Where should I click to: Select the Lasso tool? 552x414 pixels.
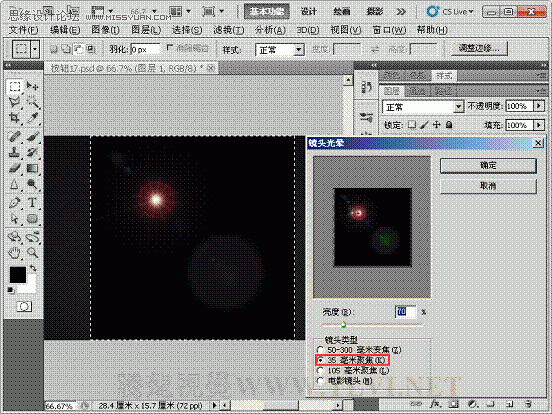15,102
